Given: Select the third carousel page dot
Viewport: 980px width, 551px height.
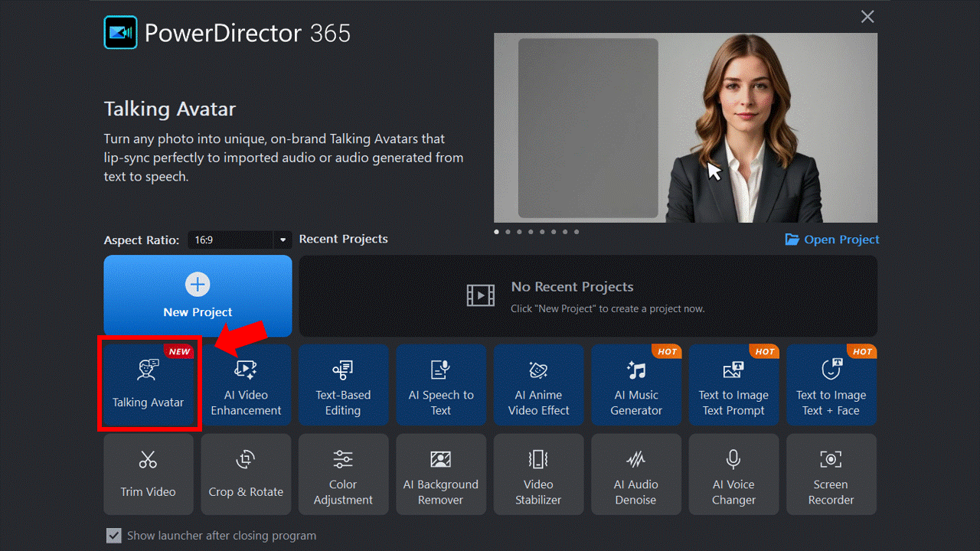Looking at the screenshot, I should pyautogui.click(x=519, y=231).
